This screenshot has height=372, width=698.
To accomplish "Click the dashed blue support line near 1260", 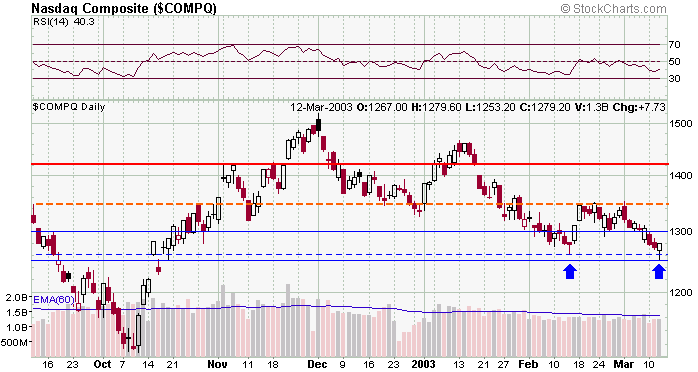I will [x=349, y=255].
